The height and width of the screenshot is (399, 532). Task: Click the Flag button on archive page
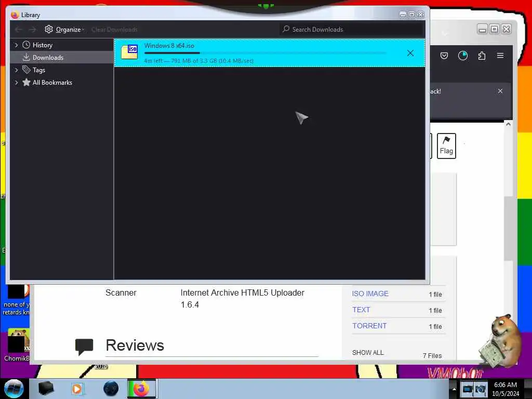446,146
